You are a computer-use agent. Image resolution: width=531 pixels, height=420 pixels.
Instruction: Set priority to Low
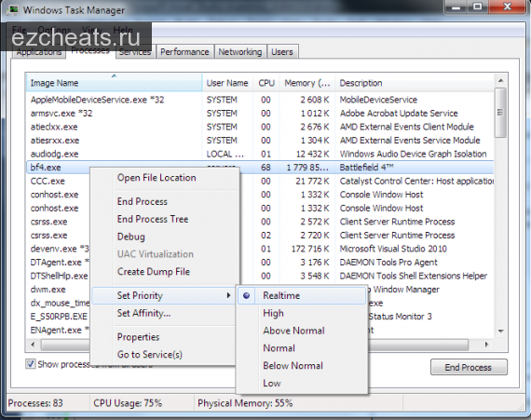[x=272, y=383]
